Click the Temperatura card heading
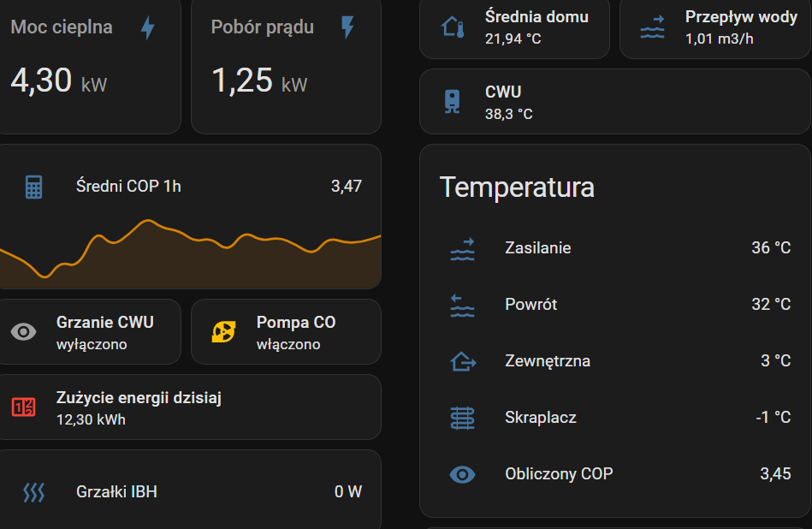This screenshot has width=812, height=529. coord(517,187)
